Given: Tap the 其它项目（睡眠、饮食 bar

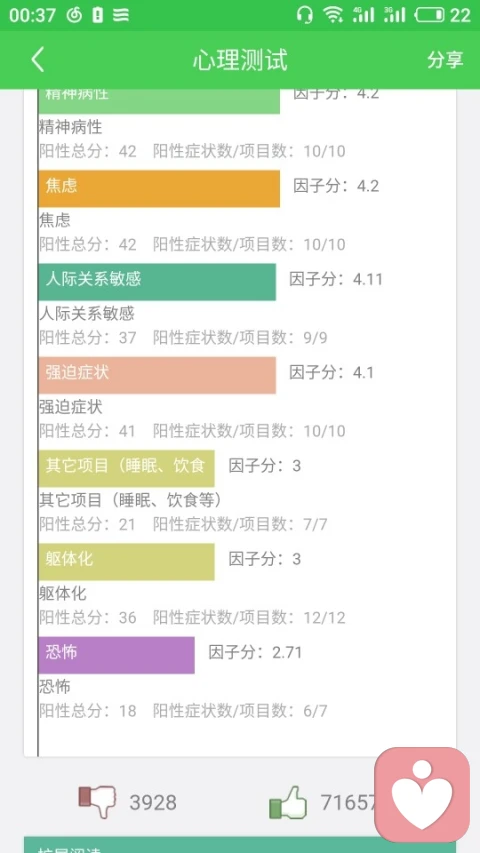Looking at the screenshot, I should 126,468.
